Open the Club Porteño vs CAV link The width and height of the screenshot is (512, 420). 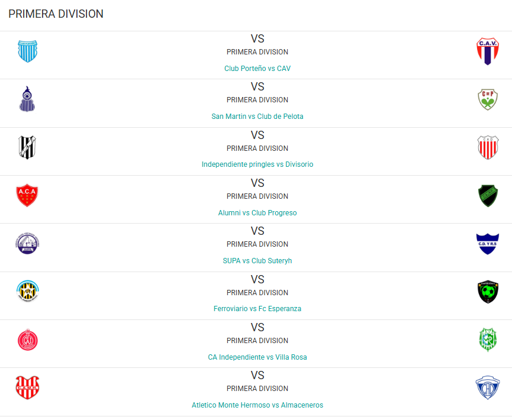257,69
